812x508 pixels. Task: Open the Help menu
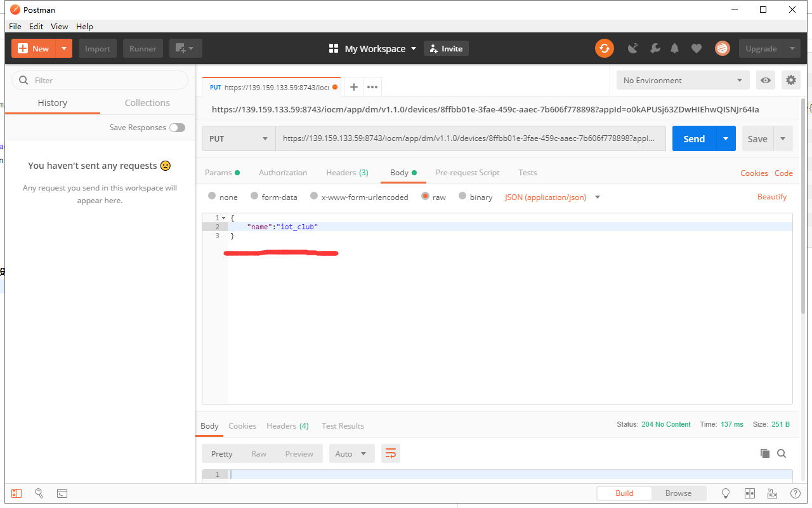[84, 26]
